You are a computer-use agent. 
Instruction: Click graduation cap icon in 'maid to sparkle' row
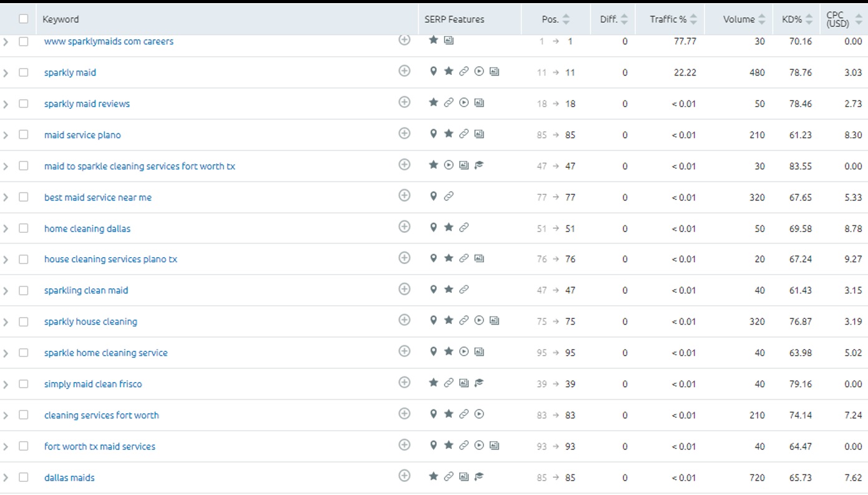click(x=479, y=165)
